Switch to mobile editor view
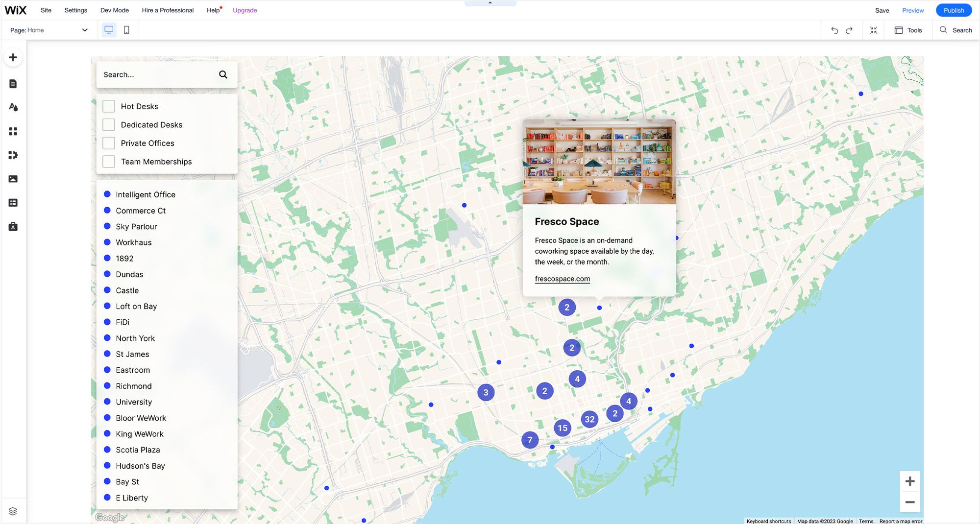 click(126, 30)
